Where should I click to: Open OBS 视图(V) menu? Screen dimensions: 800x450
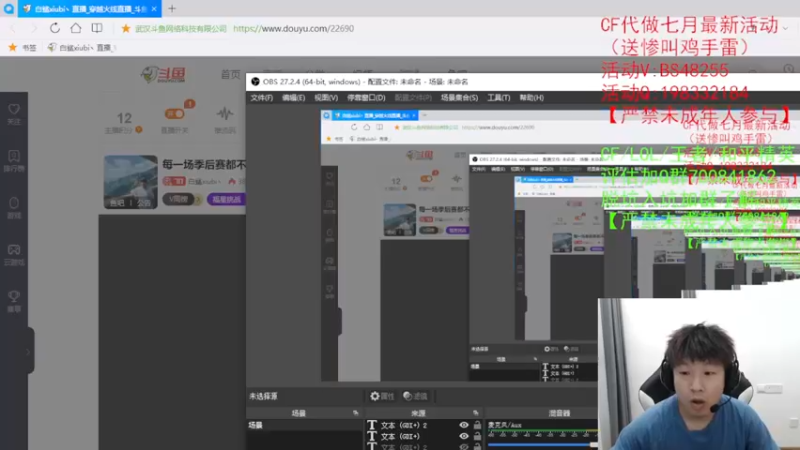[x=326, y=97]
